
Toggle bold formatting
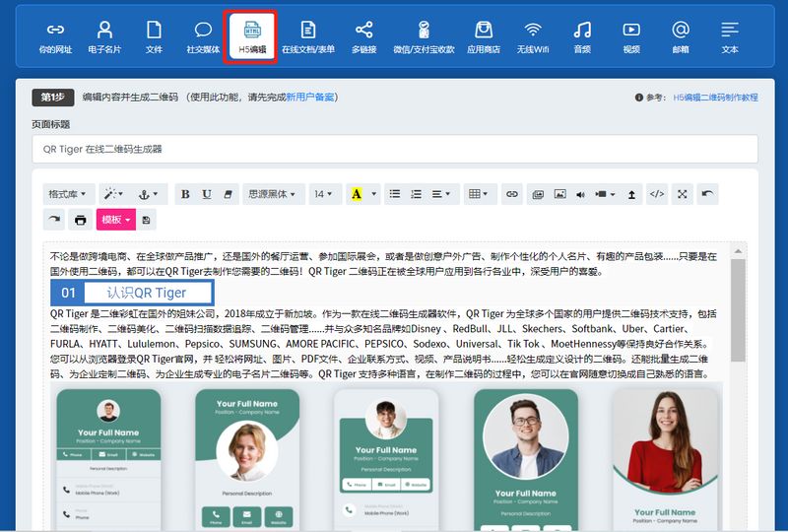[185, 194]
